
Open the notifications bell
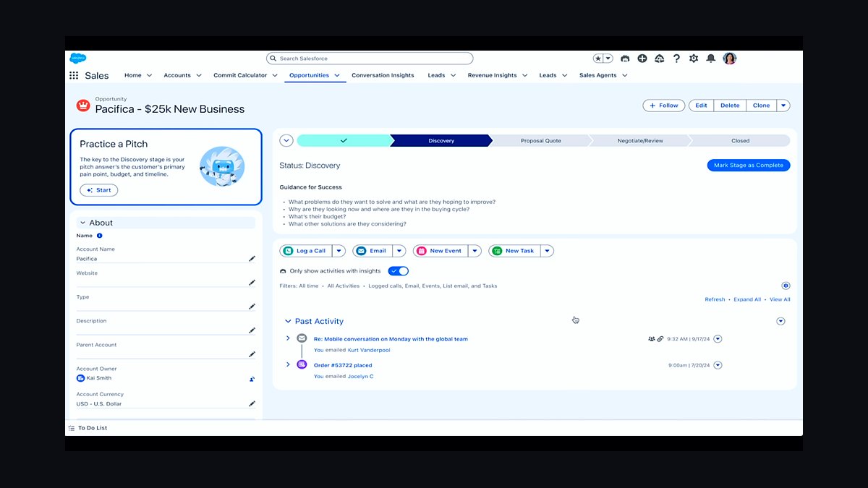point(711,59)
